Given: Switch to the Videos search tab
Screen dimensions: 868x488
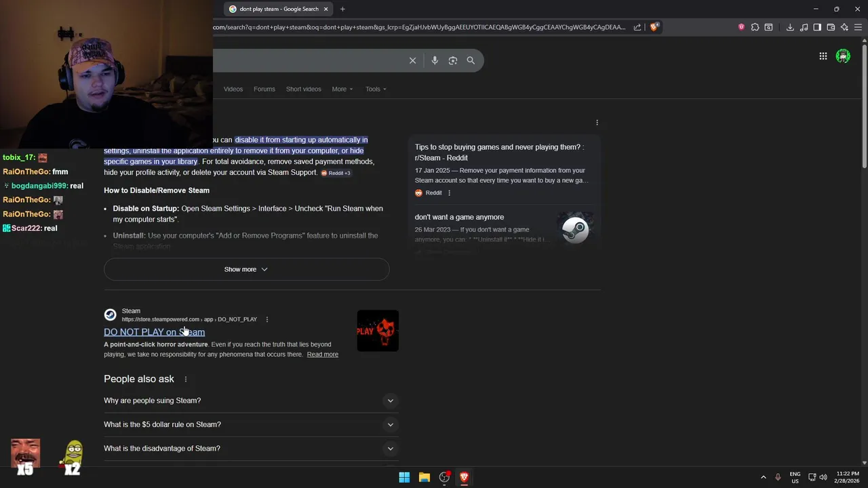Looking at the screenshot, I should coord(233,89).
